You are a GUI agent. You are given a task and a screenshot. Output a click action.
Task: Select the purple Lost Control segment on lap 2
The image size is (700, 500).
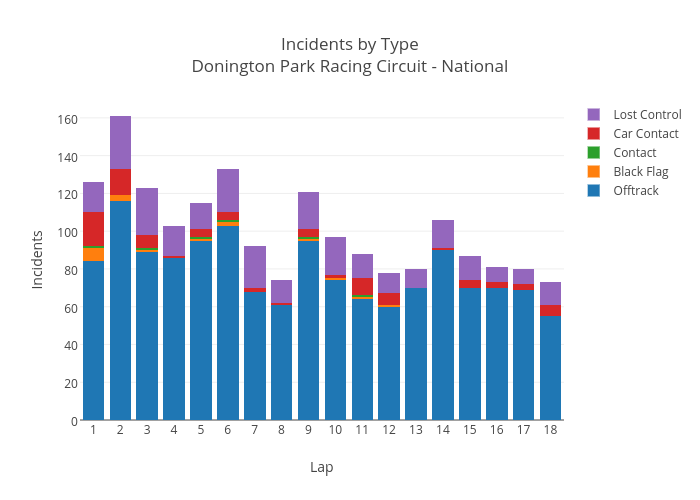pyautogui.click(x=120, y=143)
